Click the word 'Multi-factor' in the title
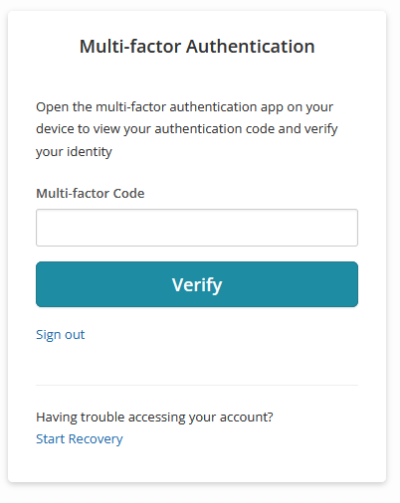Image resolution: width=400 pixels, height=503 pixels. 130,46
